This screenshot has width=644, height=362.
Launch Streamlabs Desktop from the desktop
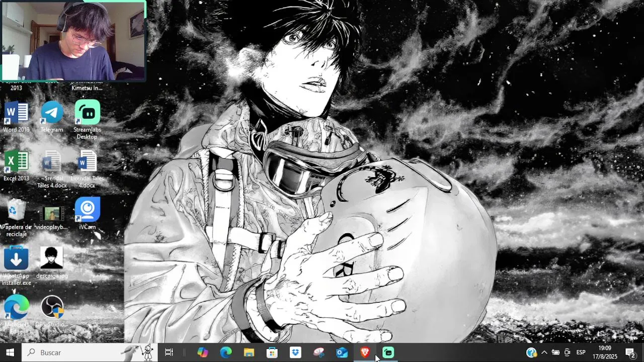pyautogui.click(x=87, y=120)
